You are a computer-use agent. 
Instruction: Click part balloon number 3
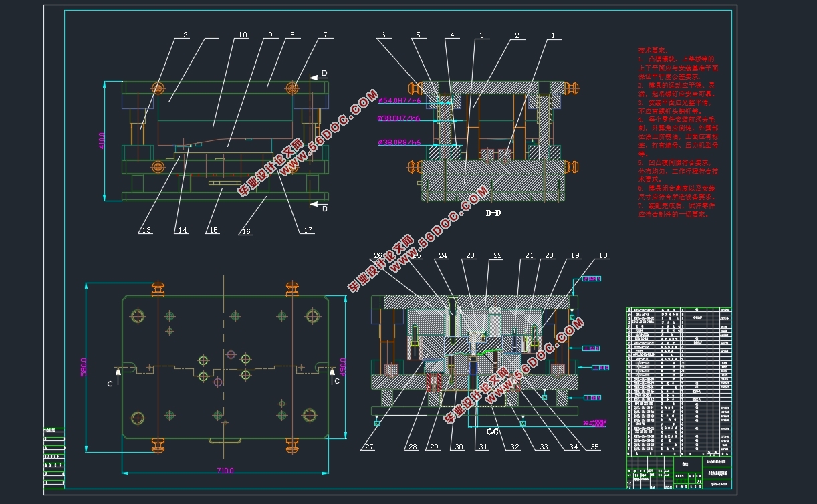[x=481, y=35]
